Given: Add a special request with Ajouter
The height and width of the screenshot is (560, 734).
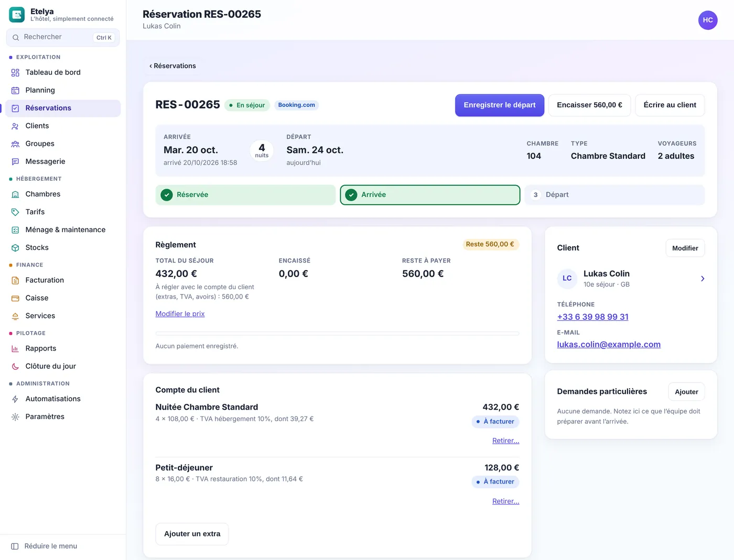Looking at the screenshot, I should coord(686,392).
